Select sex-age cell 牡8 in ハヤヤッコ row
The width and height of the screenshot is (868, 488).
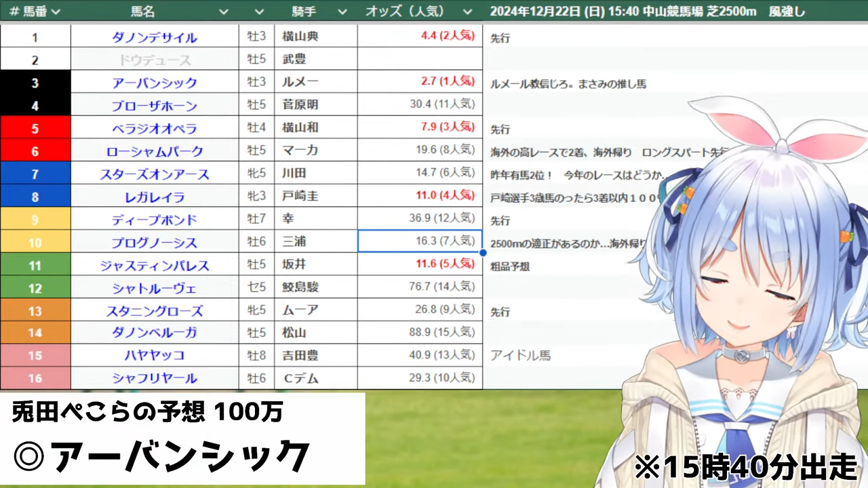point(257,355)
